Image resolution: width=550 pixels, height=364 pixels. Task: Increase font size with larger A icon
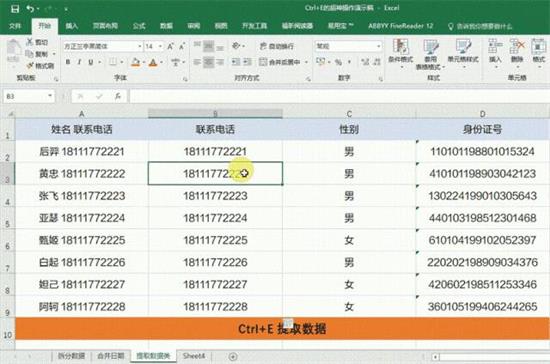170,46
